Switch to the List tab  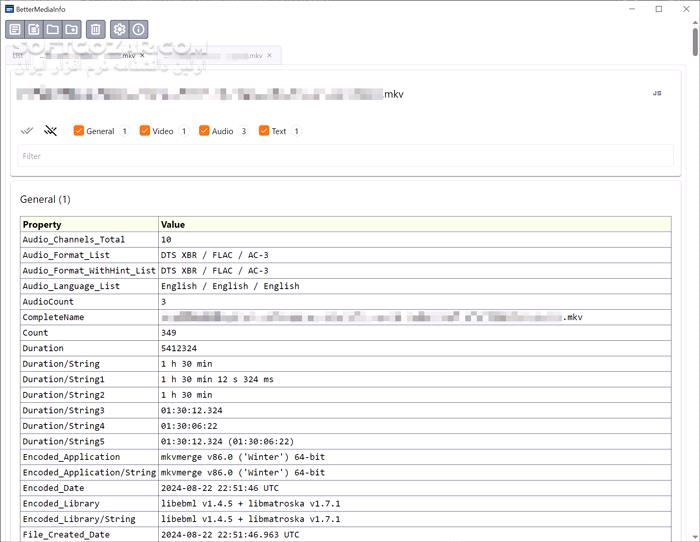18,55
